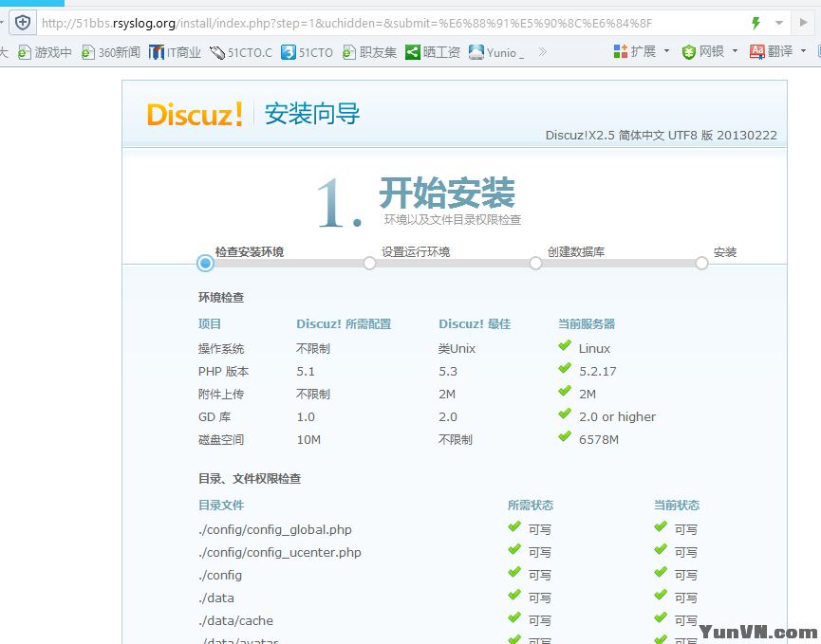Click the 扩展 extensions button
Viewport: 821px width, 644px height.
pos(635,51)
